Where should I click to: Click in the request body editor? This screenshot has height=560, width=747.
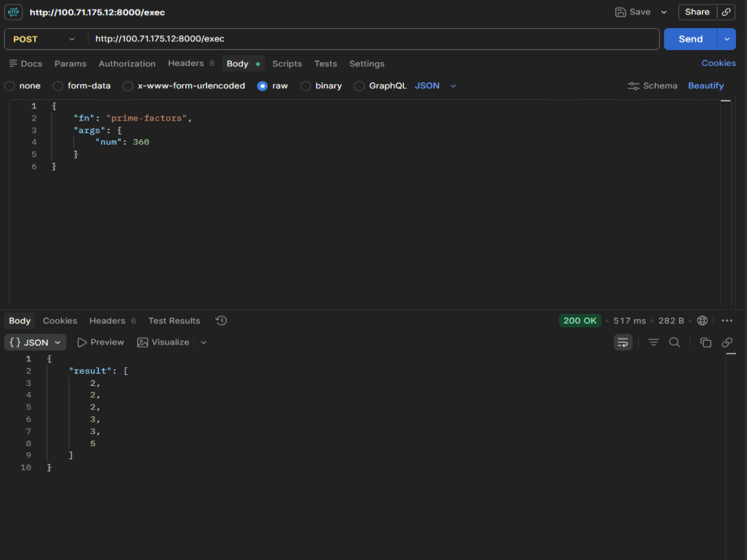point(364,202)
